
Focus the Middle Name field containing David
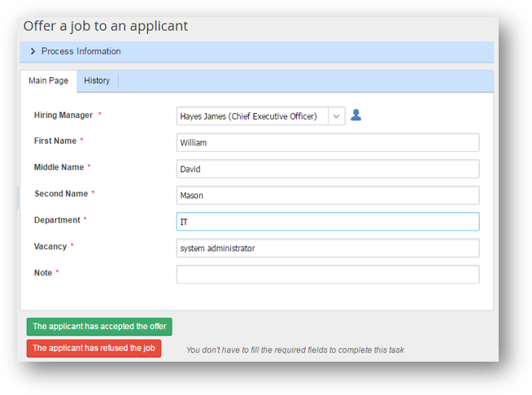point(328,169)
